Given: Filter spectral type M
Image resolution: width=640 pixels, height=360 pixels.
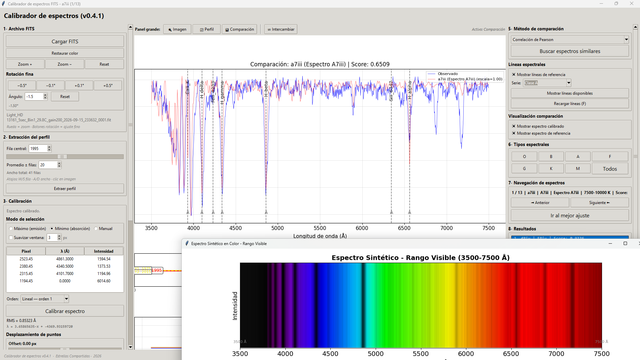Looking at the screenshot, I should [x=578, y=168].
